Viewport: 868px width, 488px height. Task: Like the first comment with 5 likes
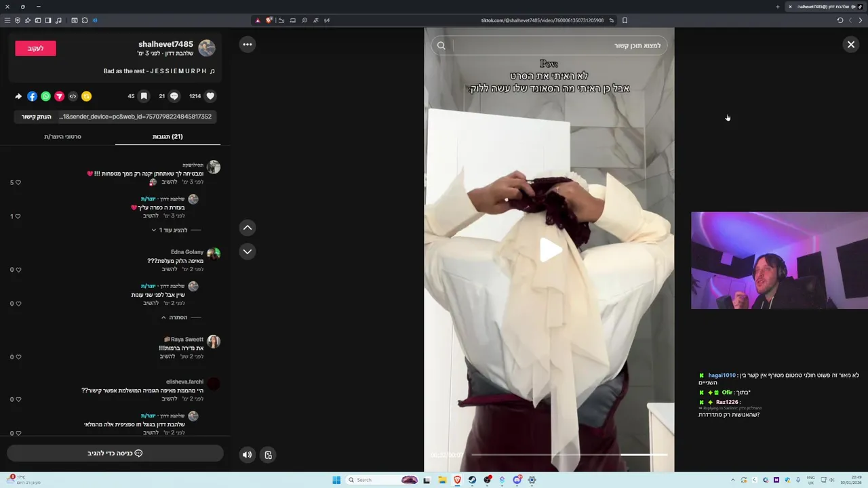[18, 182]
